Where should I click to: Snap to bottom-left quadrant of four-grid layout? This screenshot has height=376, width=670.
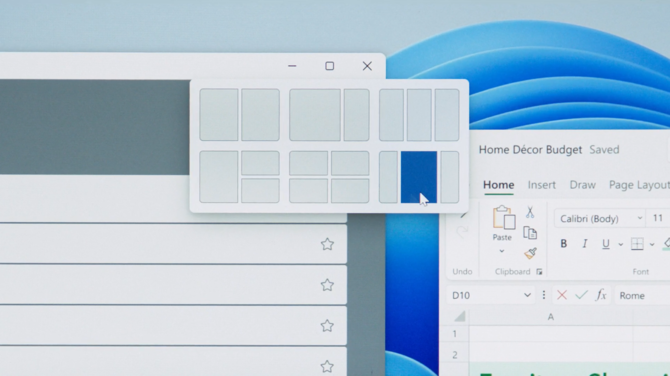click(309, 191)
